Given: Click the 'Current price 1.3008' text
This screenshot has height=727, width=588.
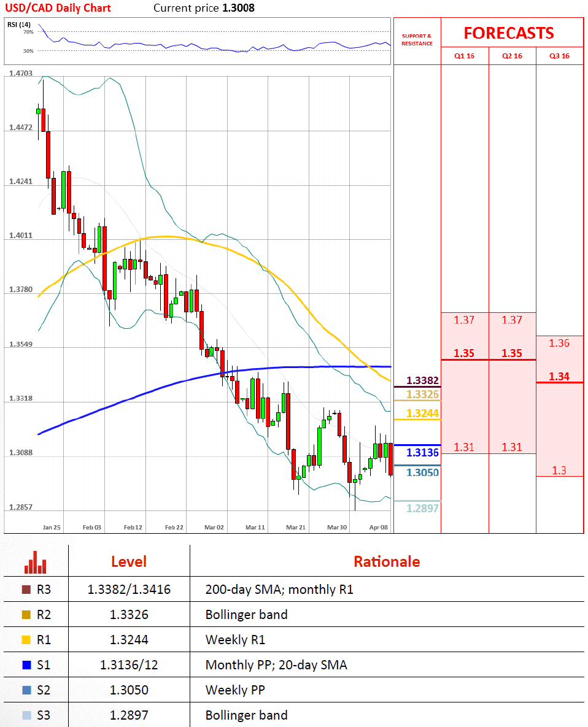Looking at the screenshot, I should [x=204, y=8].
